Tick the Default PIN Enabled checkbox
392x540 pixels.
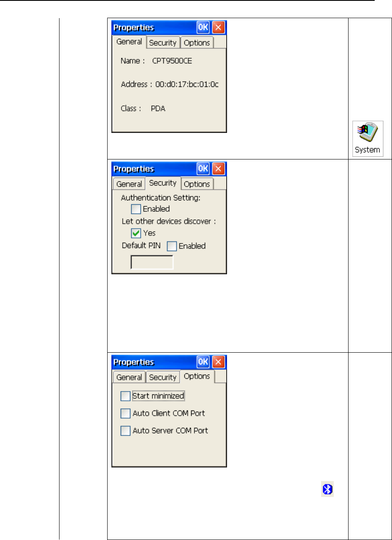tap(172, 246)
